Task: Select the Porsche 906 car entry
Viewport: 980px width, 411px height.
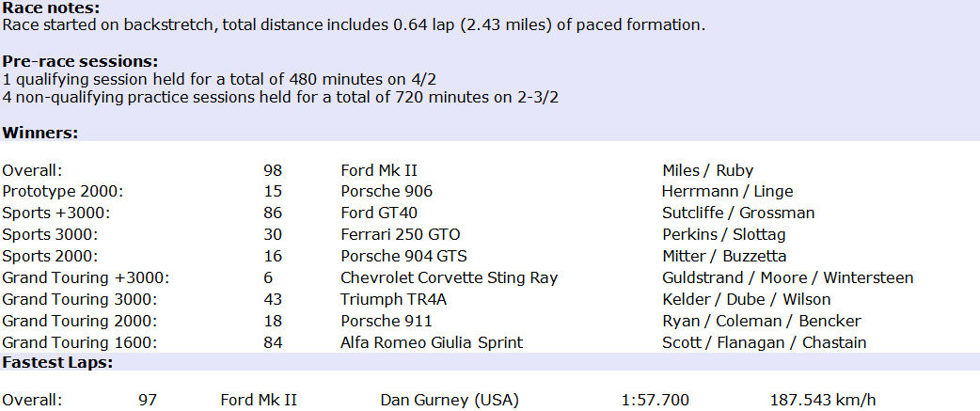Action: pos(387,191)
